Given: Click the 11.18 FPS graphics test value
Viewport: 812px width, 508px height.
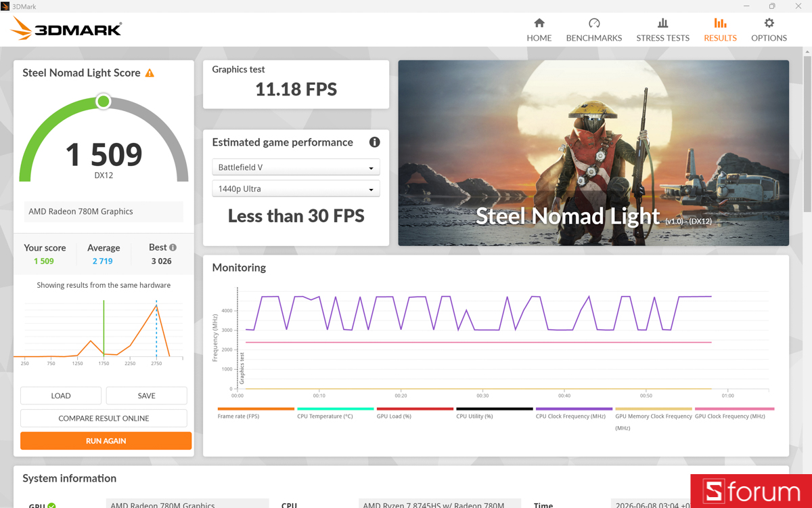Looking at the screenshot, I should click(296, 89).
